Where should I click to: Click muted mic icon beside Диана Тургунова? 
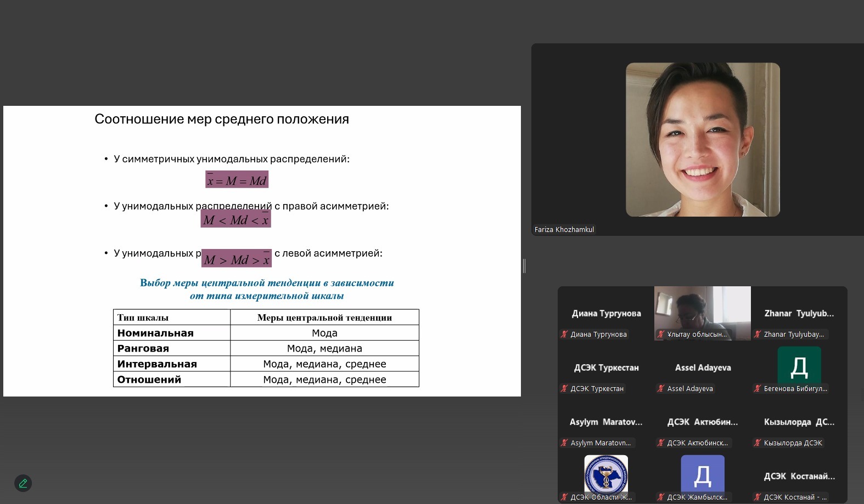click(564, 334)
